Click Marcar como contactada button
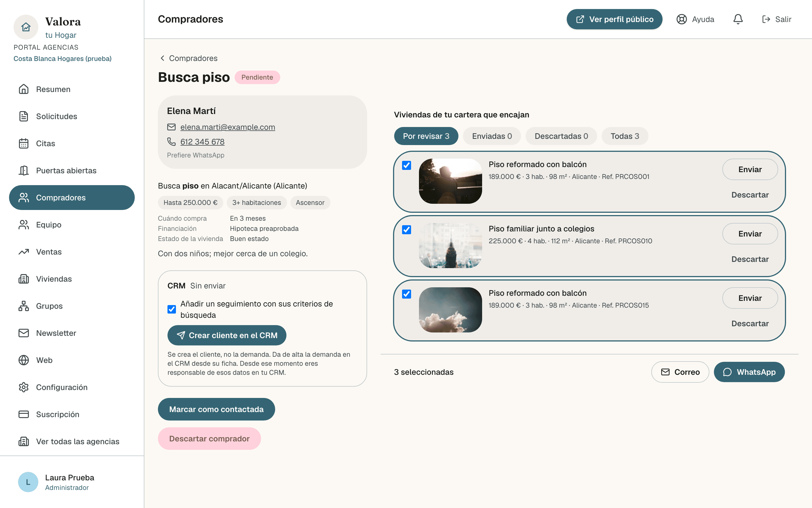The height and width of the screenshot is (508, 812). [x=217, y=409]
